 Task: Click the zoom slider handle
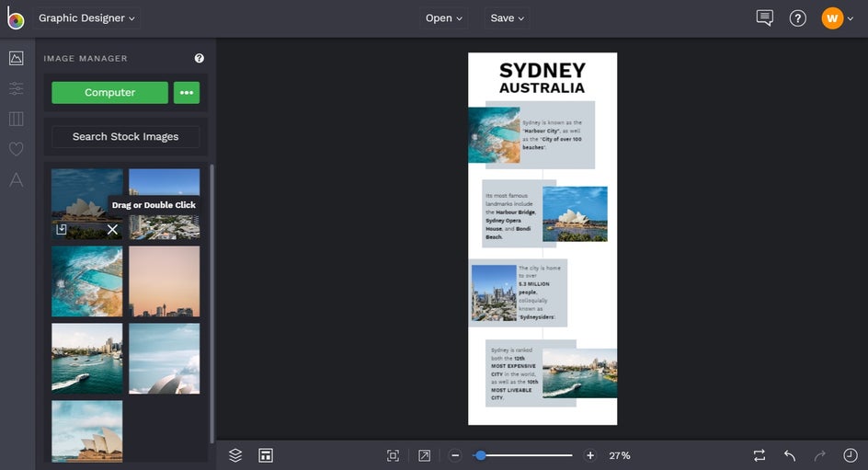tap(480, 455)
